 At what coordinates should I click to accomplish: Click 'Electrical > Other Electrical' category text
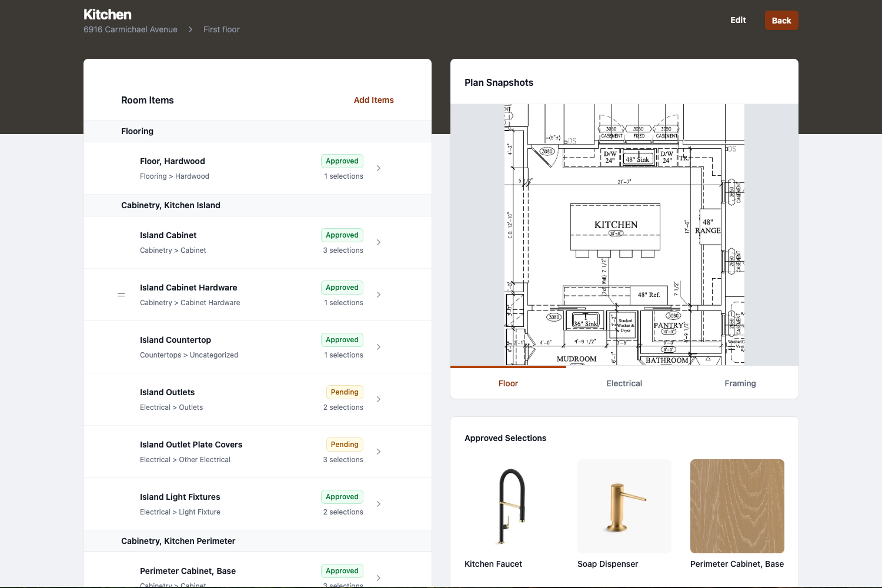[x=185, y=460]
